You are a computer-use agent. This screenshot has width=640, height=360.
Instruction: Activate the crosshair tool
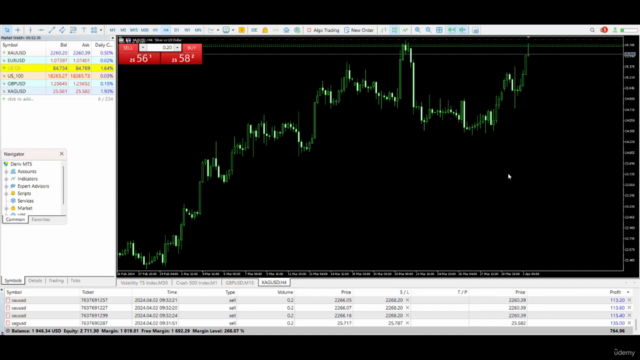coord(18,30)
